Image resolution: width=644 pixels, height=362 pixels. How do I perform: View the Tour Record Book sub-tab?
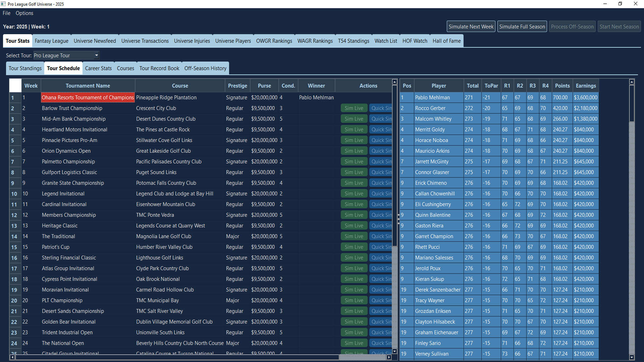pos(159,68)
